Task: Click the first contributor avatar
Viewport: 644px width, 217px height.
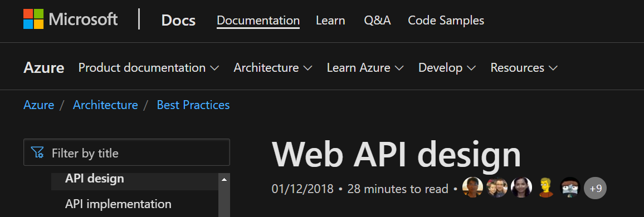Action: pos(473,188)
